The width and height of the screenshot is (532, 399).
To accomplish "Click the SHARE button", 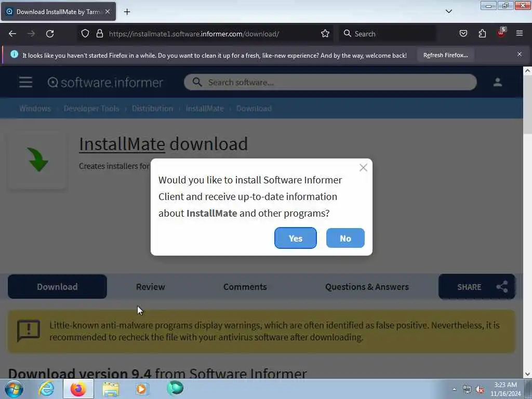I will [x=477, y=287].
